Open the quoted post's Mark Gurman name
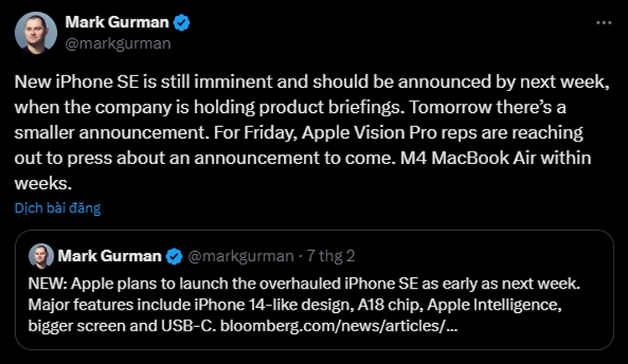The height and width of the screenshot is (364, 628). pyautogui.click(x=110, y=256)
